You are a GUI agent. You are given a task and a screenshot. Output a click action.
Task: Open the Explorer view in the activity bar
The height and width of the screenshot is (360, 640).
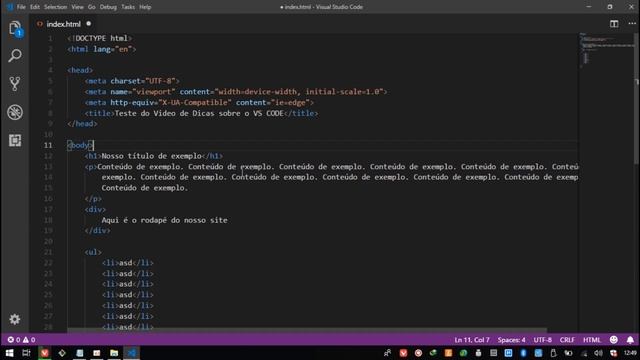click(x=15, y=29)
